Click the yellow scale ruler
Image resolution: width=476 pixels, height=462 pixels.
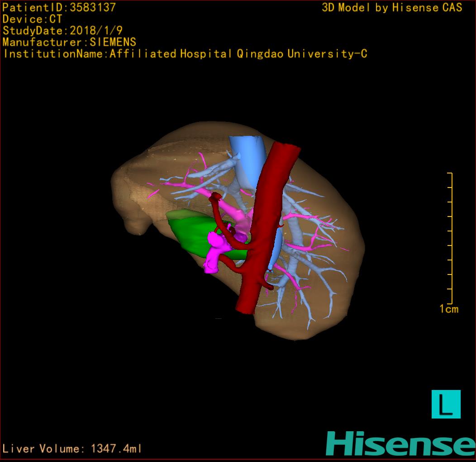tap(450, 238)
